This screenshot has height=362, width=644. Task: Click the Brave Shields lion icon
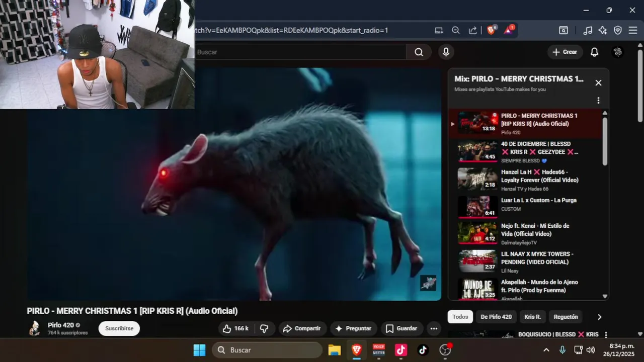tap(491, 30)
